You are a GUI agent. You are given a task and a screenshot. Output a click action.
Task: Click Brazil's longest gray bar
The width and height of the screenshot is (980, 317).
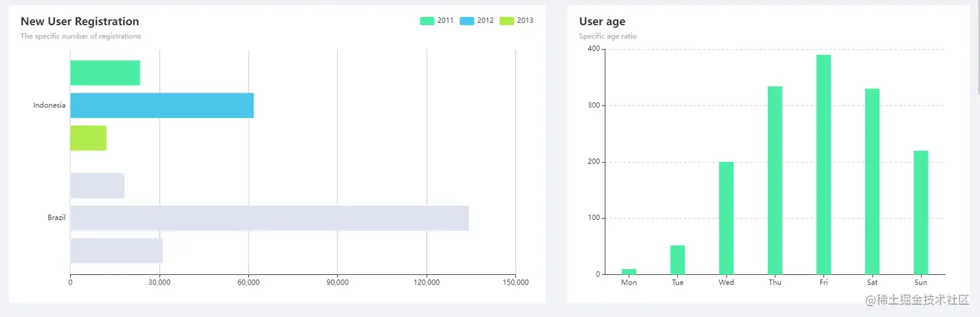[269, 218]
